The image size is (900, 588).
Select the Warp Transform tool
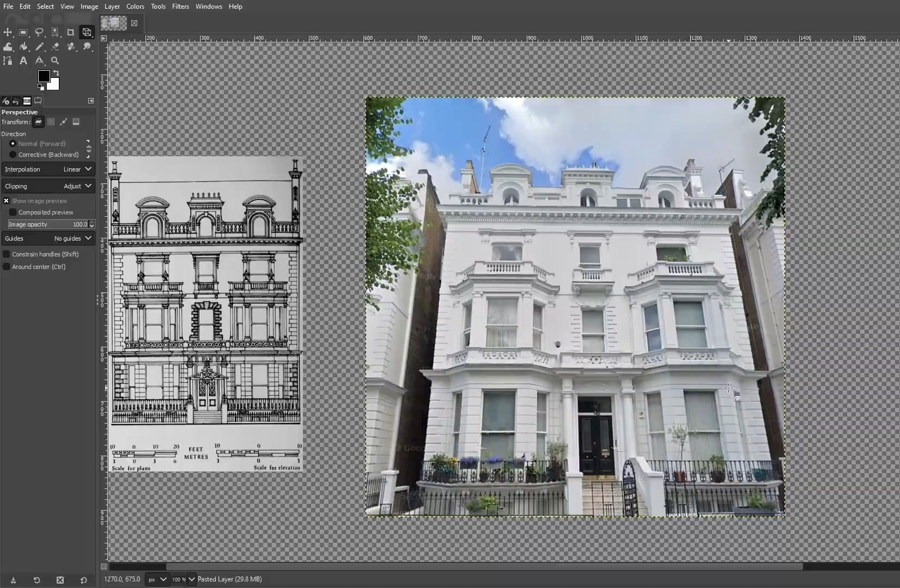tap(8, 47)
